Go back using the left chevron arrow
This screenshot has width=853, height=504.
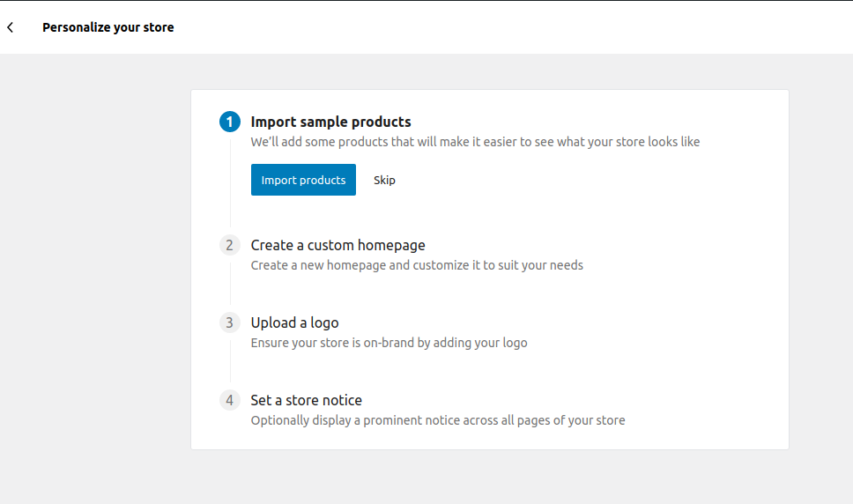[x=11, y=27]
